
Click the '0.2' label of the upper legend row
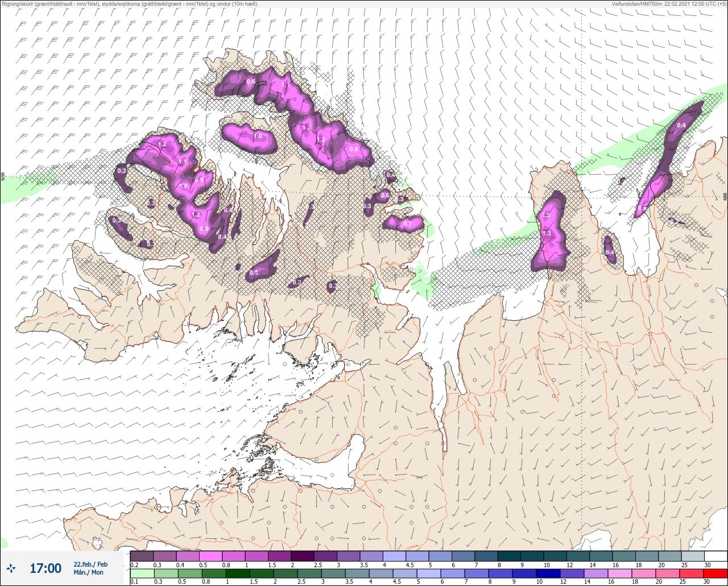tap(134, 564)
